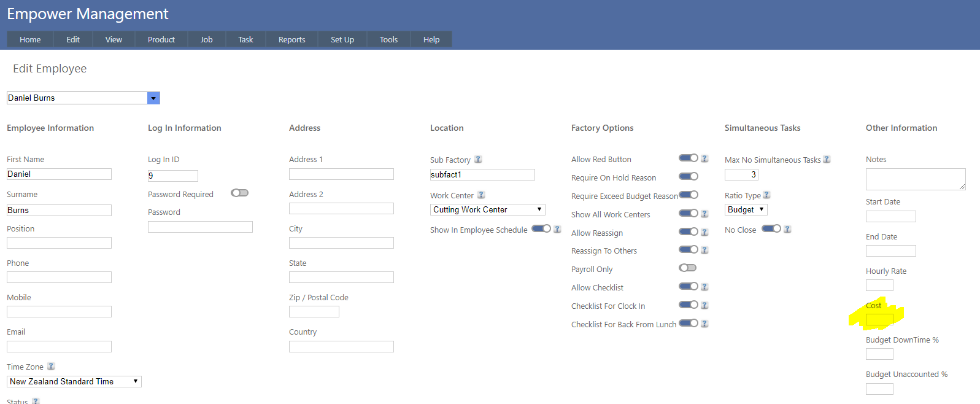Click help icon beside Ratio Type

point(766,195)
